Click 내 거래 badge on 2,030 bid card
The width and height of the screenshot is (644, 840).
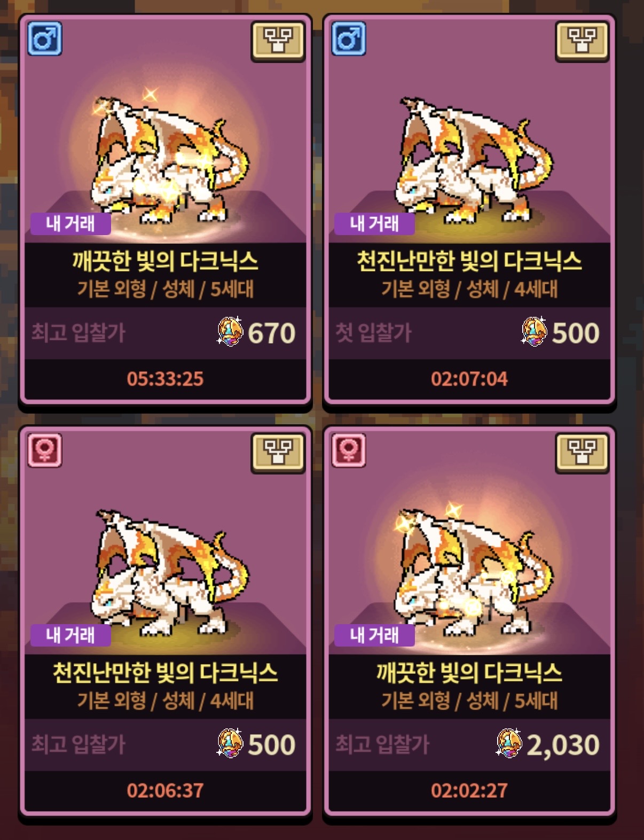pos(374,635)
